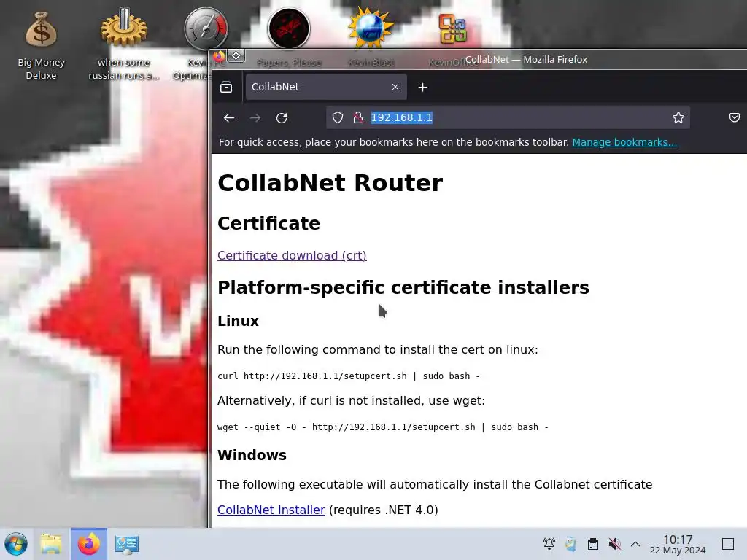Expand the hidden system tray icons

(x=635, y=544)
